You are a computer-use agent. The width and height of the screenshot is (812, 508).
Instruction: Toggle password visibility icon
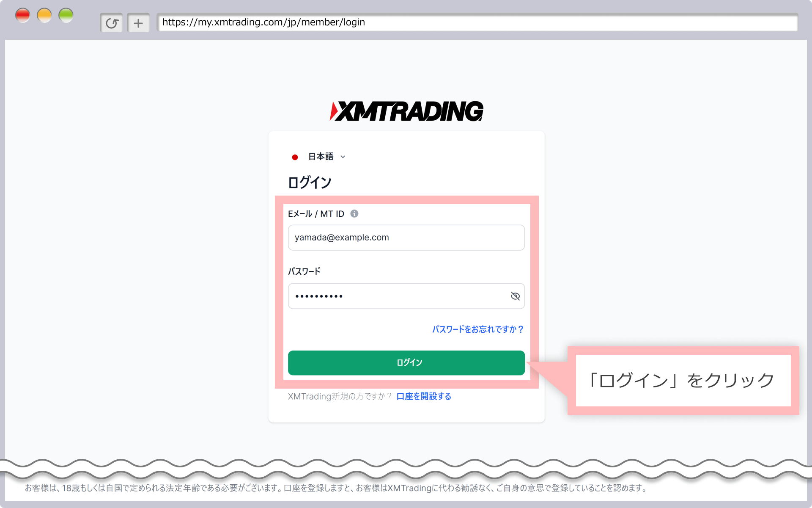514,295
